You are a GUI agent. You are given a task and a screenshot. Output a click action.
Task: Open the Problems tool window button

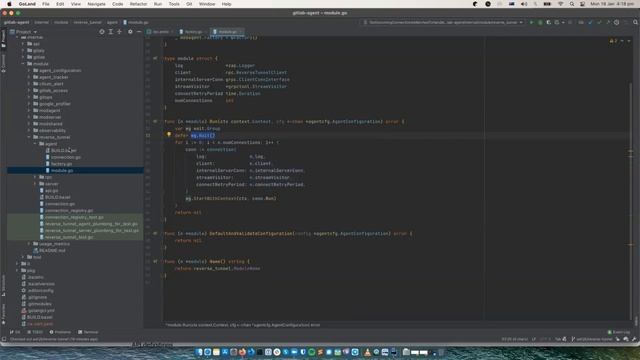tap(60, 332)
